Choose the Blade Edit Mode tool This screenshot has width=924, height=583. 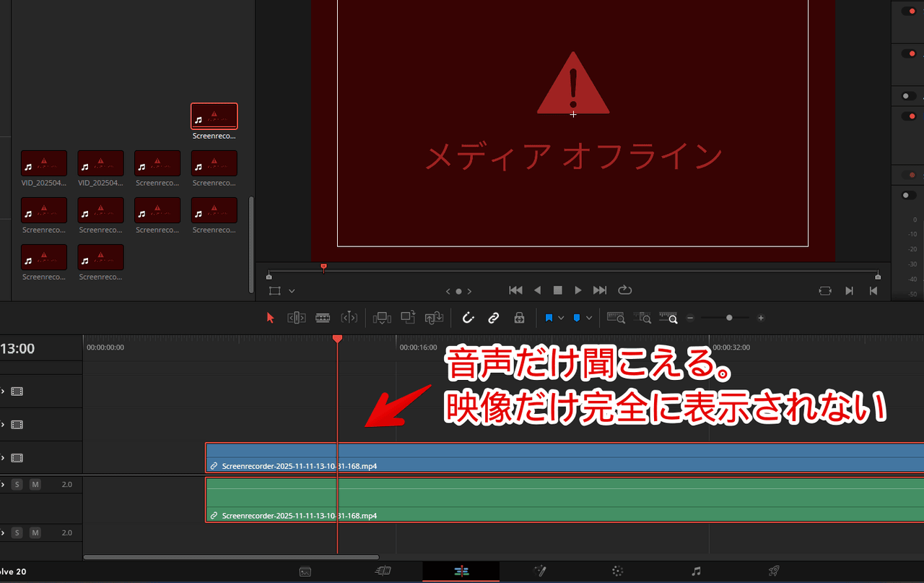(x=323, y=318)
